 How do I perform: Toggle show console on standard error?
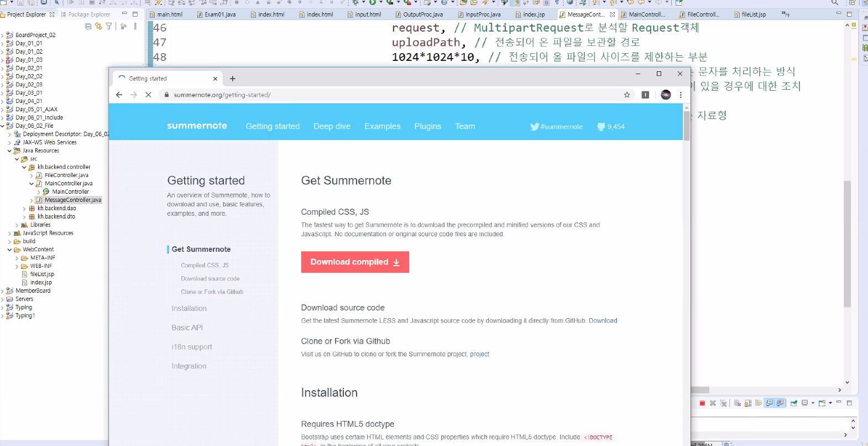pyautogui.click(x=780, y=403)
